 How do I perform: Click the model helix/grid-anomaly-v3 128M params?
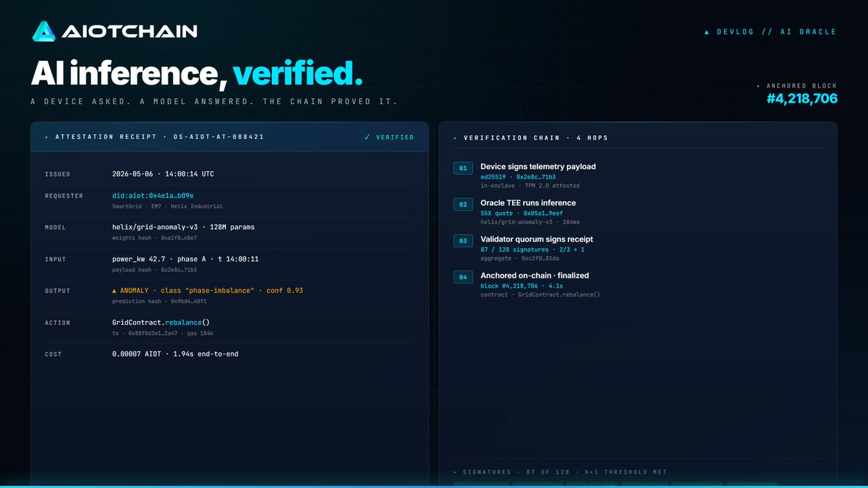[183, 227]
